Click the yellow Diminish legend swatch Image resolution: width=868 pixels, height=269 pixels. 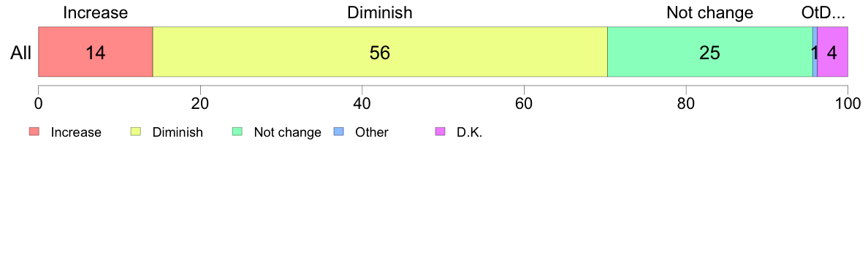coord(135,132)
